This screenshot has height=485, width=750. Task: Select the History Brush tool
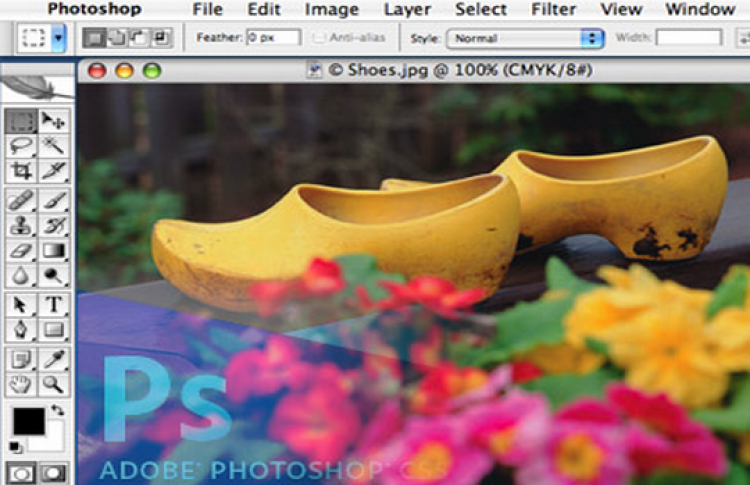pos(54,225)
